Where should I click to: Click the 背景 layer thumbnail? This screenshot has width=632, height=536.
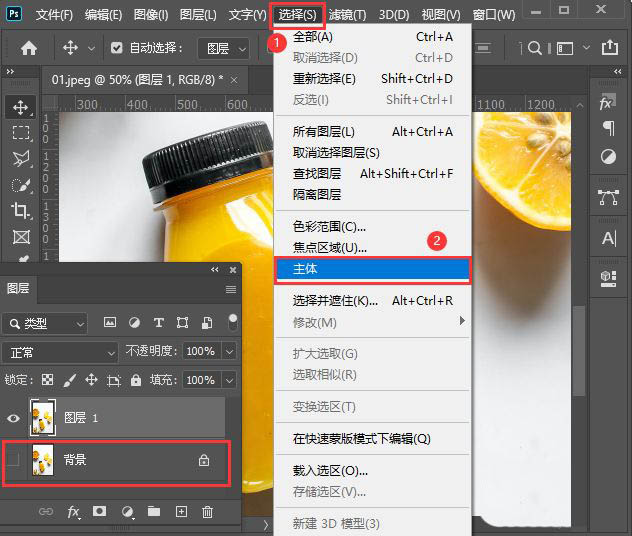coord(43,459)
